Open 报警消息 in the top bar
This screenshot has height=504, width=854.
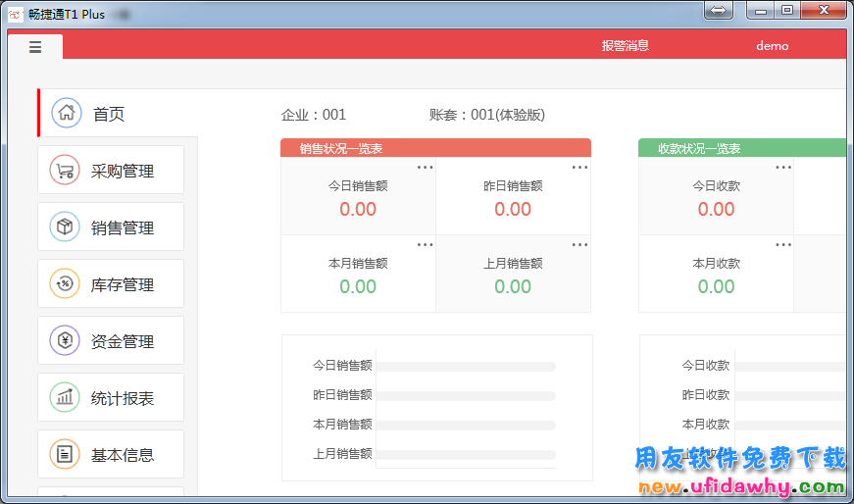pyautogui.click(x=626, y=46)
